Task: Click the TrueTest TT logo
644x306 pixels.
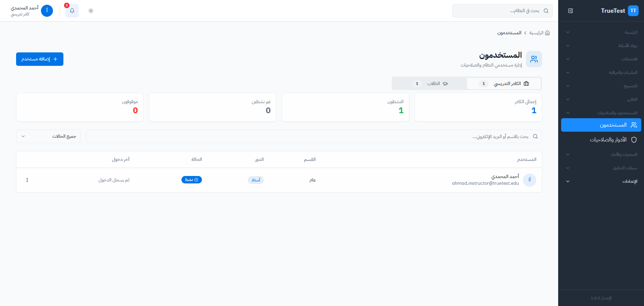Action: click(x=633, y=11)
